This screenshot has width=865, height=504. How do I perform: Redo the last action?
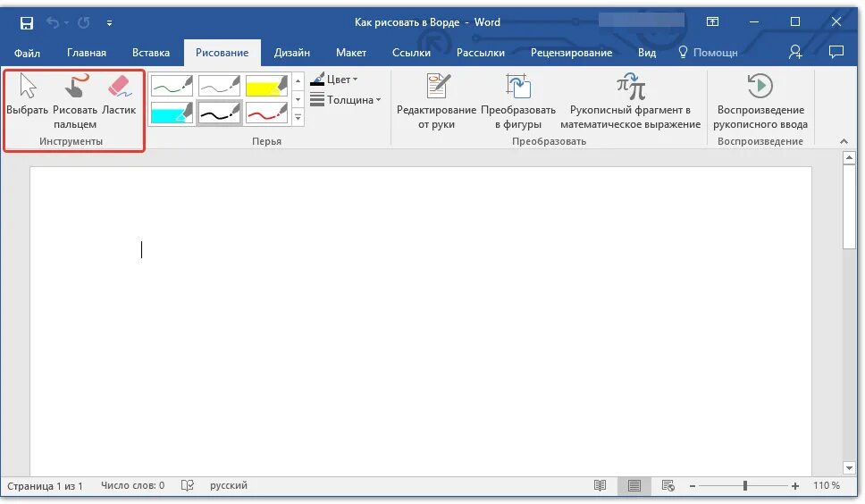click(x=84, y=22)
